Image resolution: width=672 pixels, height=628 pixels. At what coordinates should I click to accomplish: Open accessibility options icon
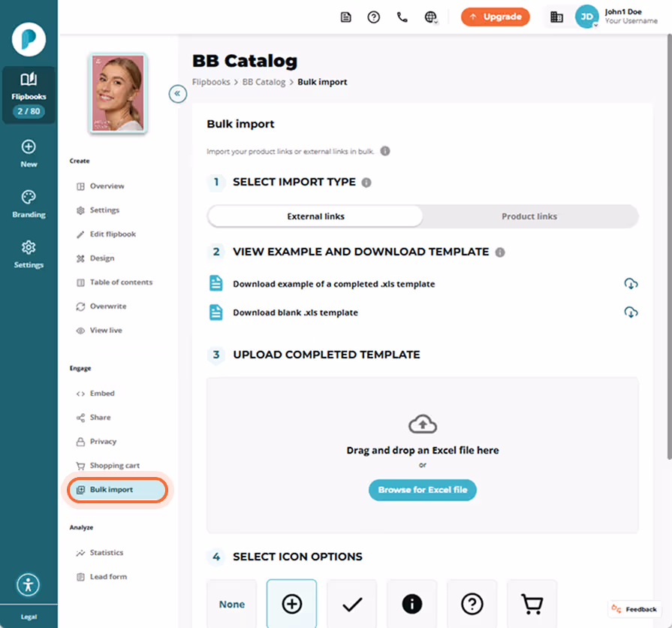[29, 584]
